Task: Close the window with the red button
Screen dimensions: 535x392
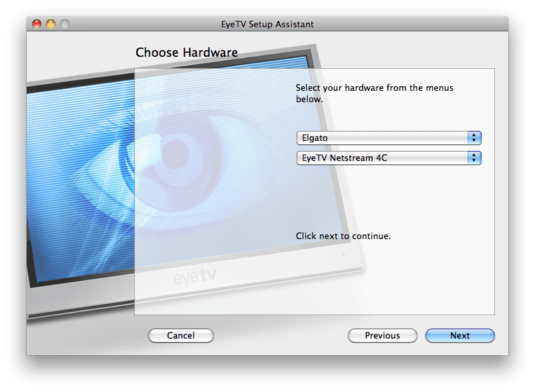Action: [x=37, y=24]
